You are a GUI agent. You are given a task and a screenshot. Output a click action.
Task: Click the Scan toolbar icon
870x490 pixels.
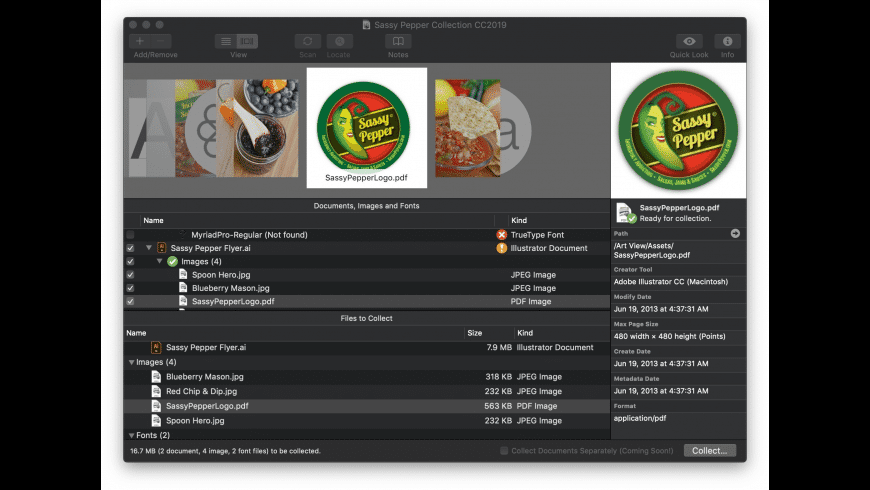point(307,41)
